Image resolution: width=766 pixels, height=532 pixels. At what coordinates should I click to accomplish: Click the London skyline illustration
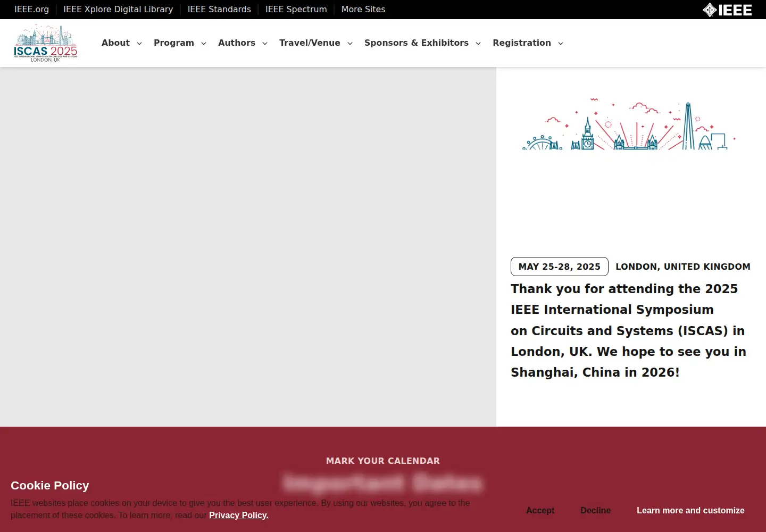(x=629, y=123)
